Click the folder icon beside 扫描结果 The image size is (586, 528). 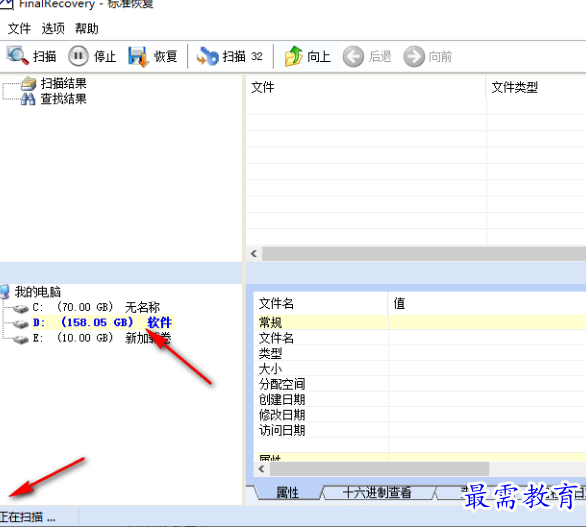coord(28,84)
